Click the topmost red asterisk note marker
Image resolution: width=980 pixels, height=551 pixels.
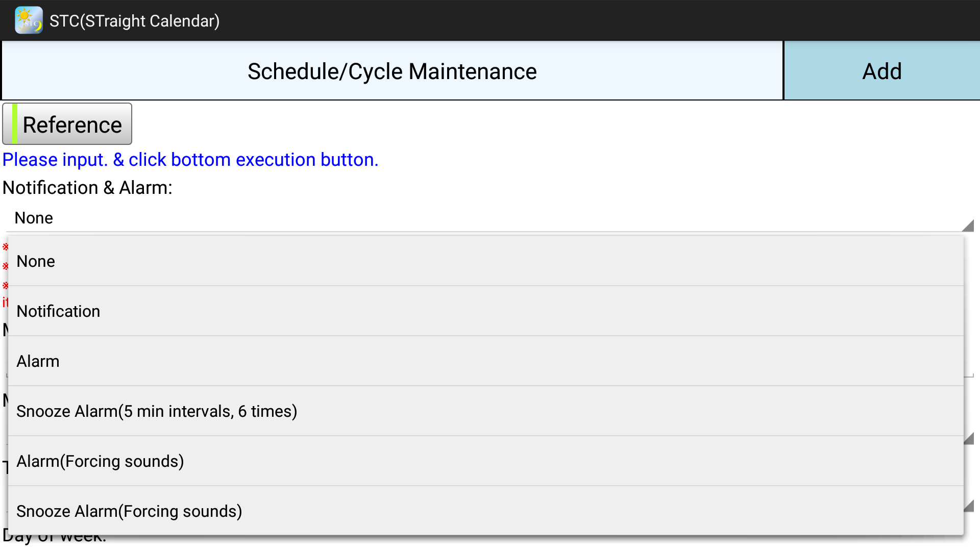click(x=5, y=247)
